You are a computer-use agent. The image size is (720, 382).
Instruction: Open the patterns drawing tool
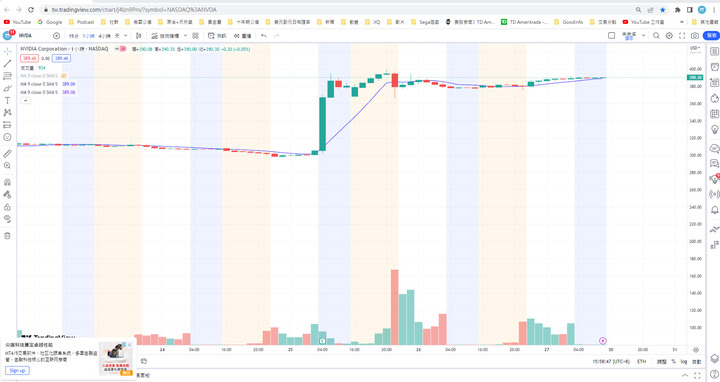click(7, 112)
